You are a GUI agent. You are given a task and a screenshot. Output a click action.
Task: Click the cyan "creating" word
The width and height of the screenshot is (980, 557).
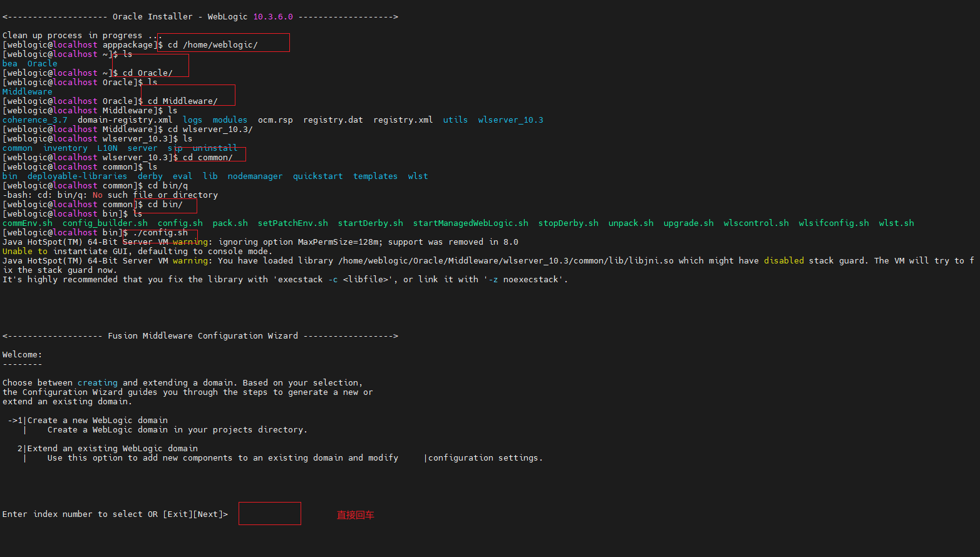point(98,383)
